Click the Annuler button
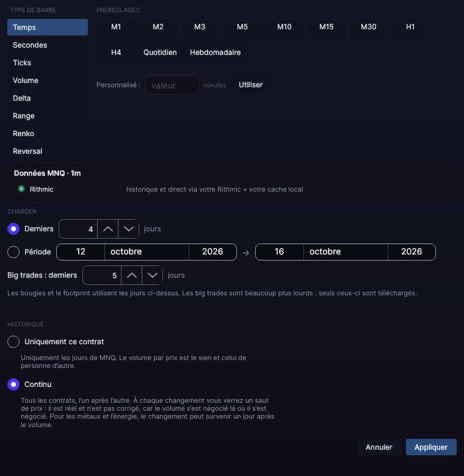 click(379, 447)
